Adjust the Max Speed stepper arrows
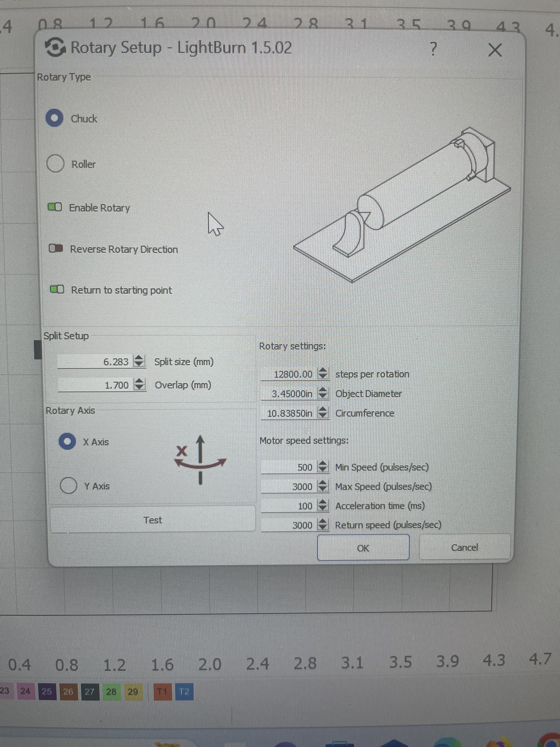 coord(323,486)
